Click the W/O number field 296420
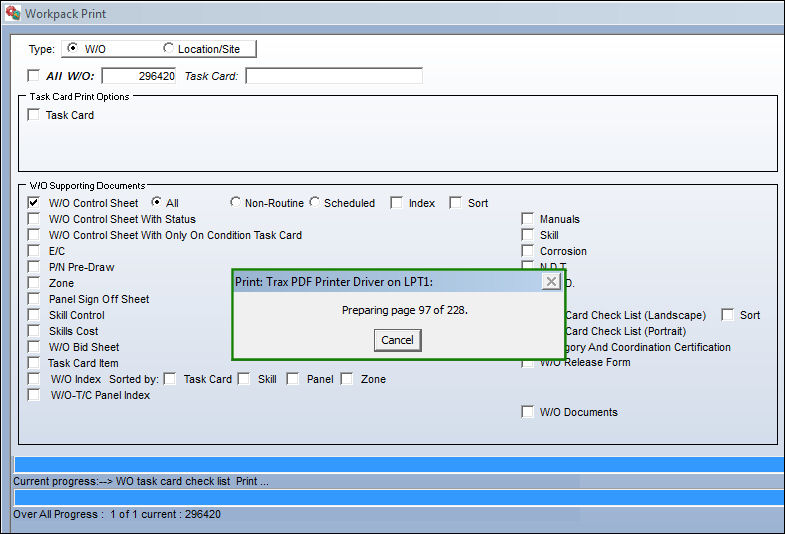 139,76
